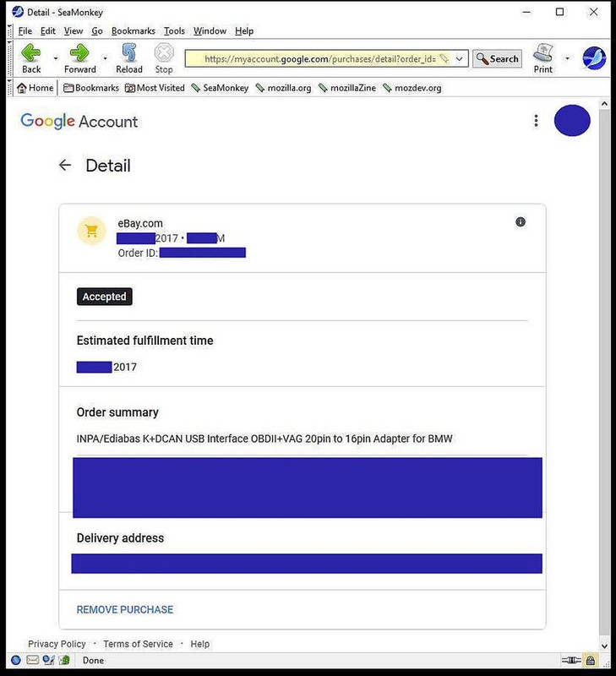Click the Order summary heading
Screen dimensions: 616x676
point(117,412)
